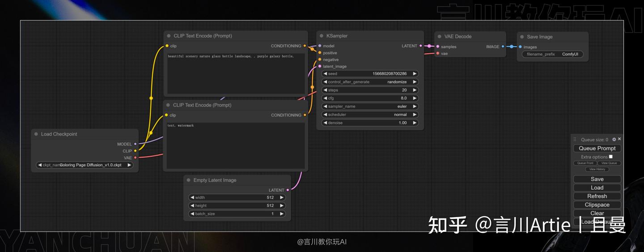Click the KSampler negative input port
Viewport: 644px width, 252px height.
point(320,60)
